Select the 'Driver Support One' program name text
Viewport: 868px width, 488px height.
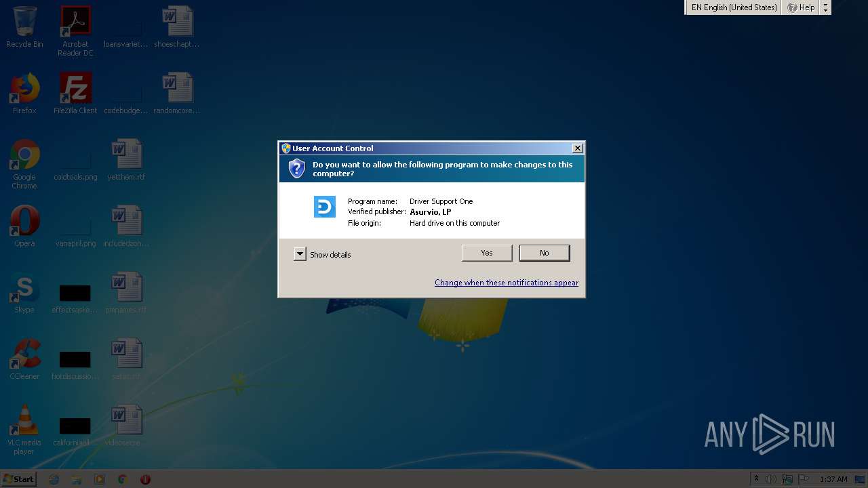click(441, 201)
